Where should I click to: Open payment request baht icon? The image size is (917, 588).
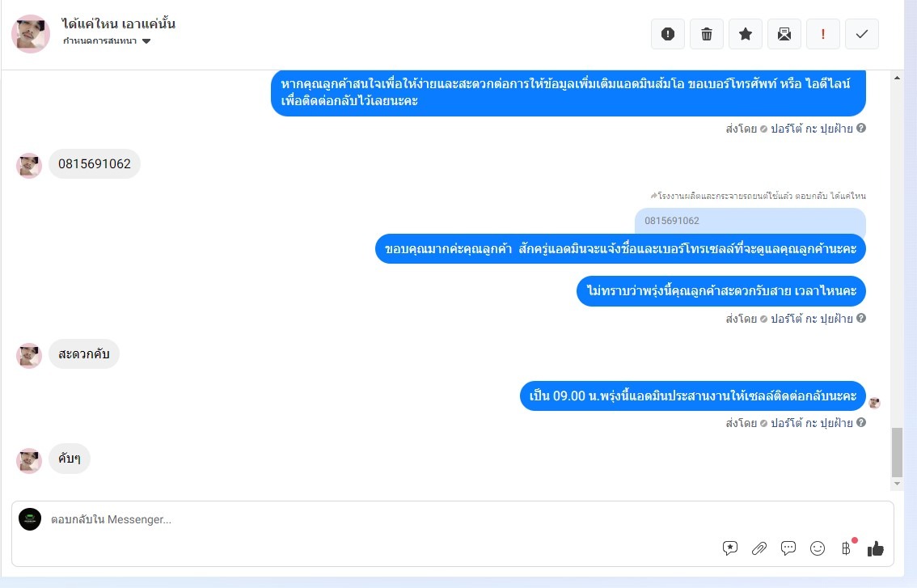[x=846, y=548]
